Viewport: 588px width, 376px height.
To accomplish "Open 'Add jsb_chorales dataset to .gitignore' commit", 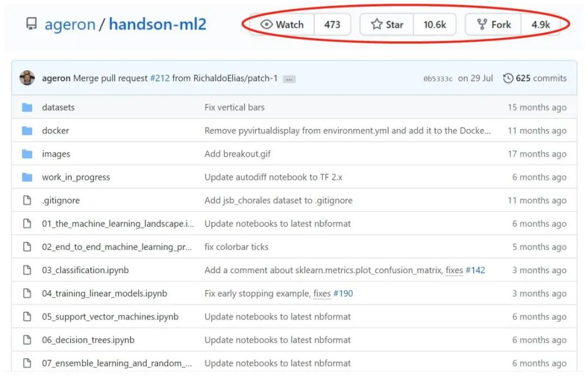I will click(x=278, y=201).
